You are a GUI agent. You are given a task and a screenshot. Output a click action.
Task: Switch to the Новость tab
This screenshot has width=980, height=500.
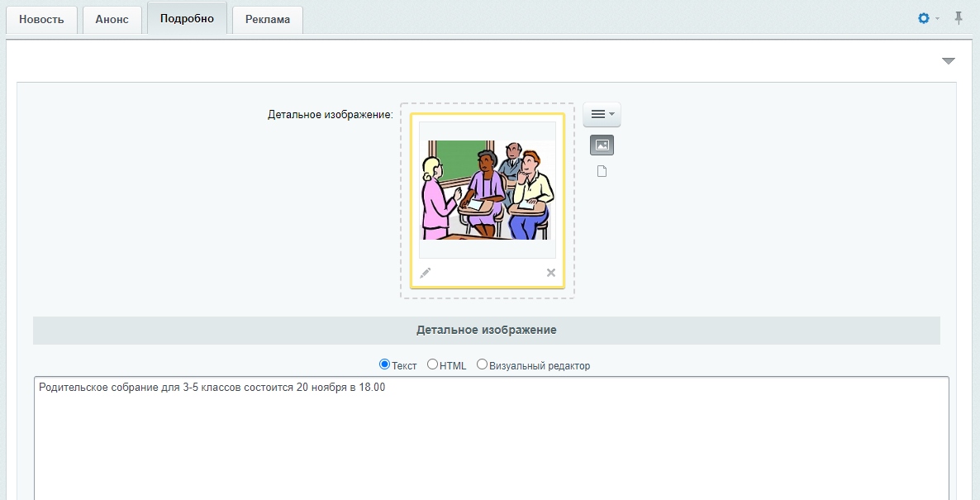pos(41,19)
